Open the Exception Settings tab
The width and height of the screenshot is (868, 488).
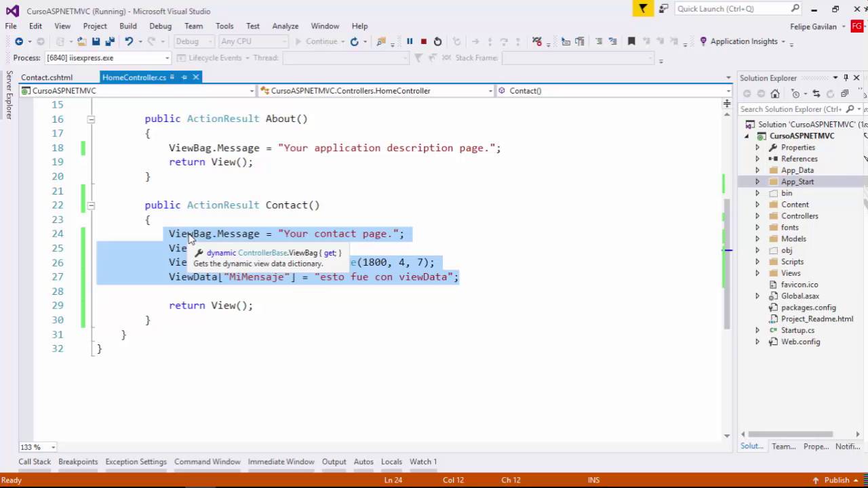[136, 462]
